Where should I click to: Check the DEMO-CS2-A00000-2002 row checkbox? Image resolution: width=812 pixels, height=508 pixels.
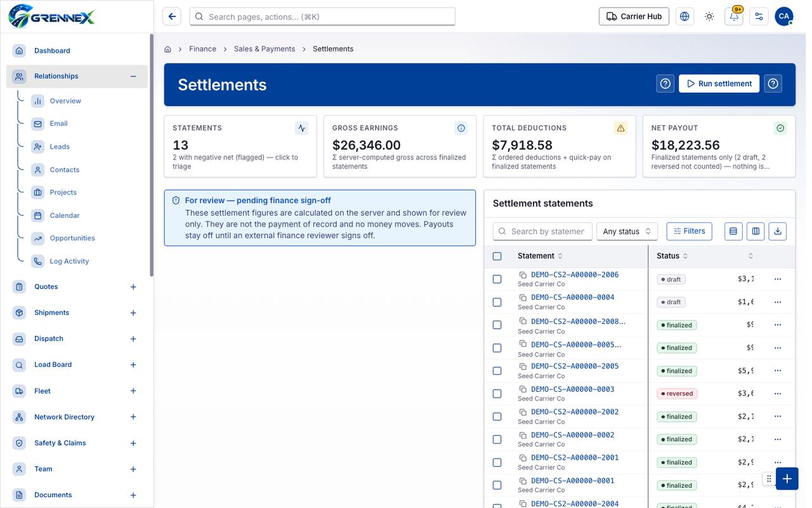pyautogui.click(x=497, y=417)
